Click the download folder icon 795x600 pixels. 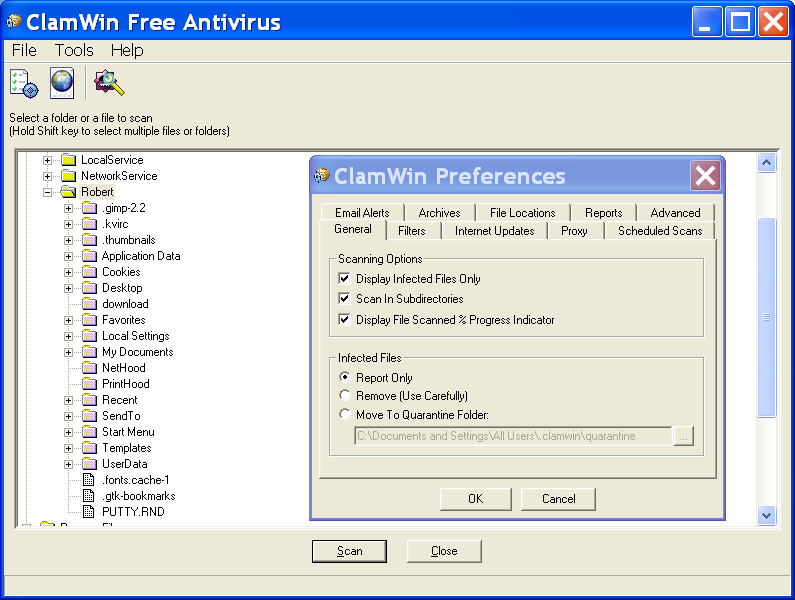pos(90,304)
